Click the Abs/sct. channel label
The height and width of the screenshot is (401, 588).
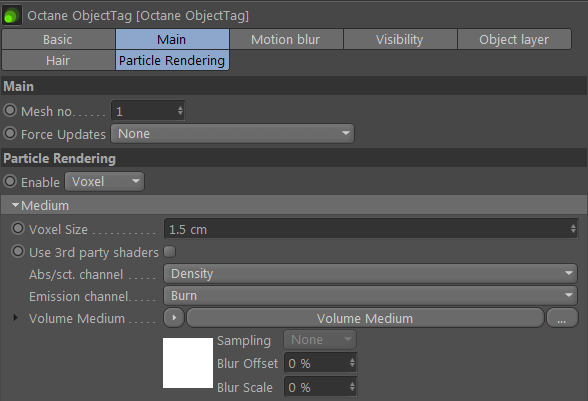[76, 275]
